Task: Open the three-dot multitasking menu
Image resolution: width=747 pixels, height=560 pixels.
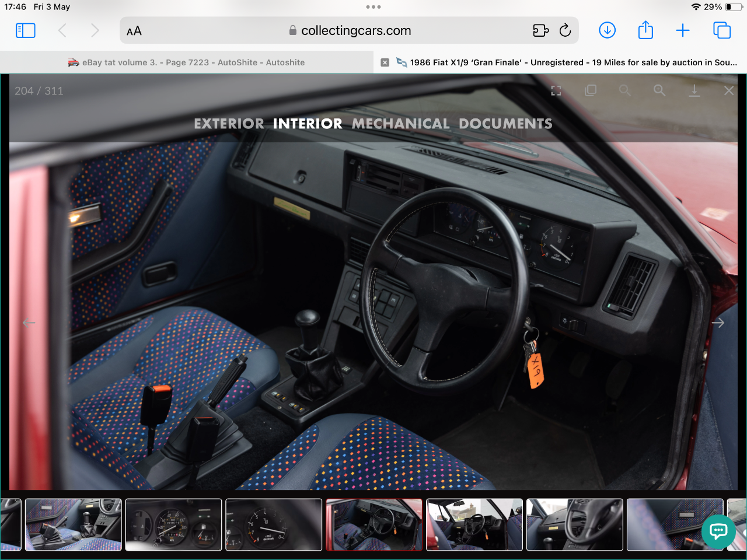Action: pos(373,7)
